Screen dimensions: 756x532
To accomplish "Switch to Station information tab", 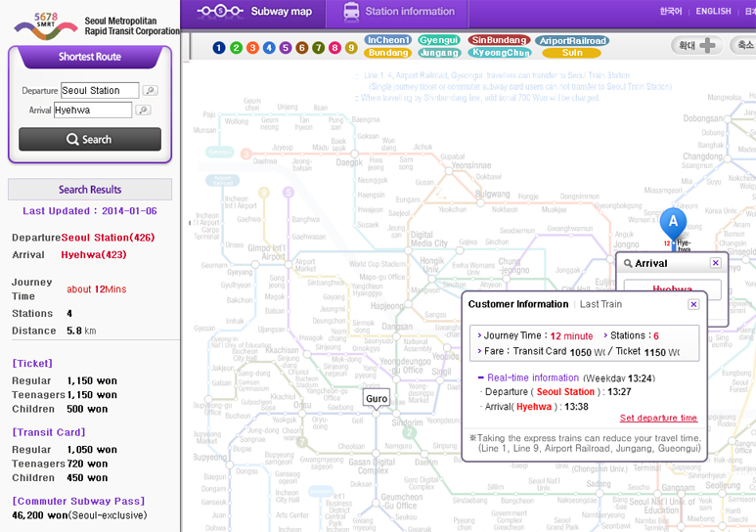I will 399,12.
